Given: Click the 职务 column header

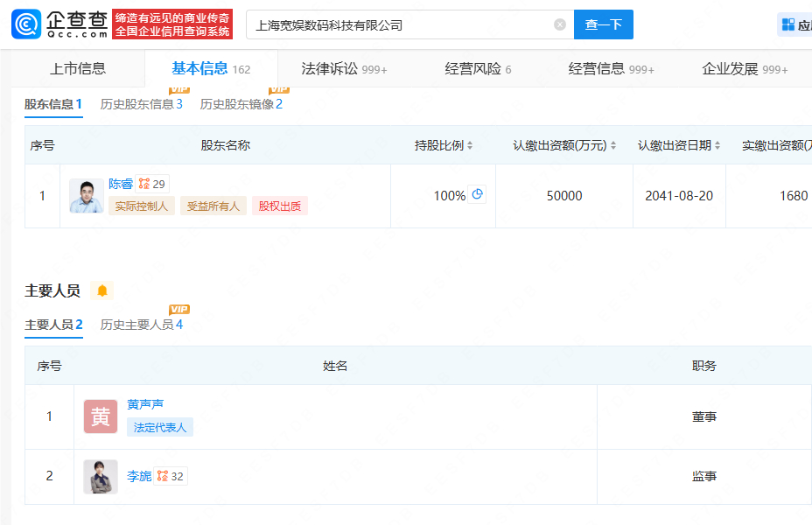Looking at the screenshot, I should [x=704, y=366].
